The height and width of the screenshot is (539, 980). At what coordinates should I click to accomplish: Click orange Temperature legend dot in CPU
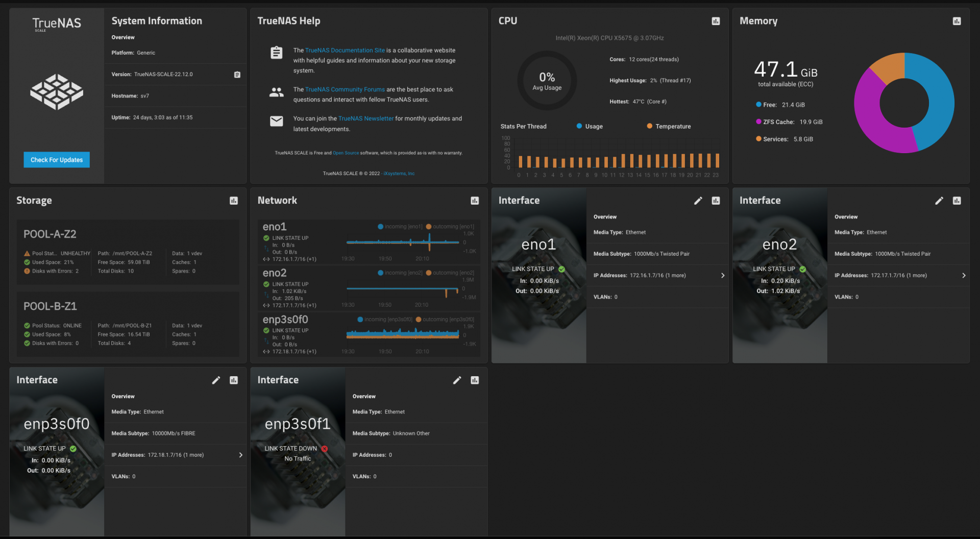point(650,126)
